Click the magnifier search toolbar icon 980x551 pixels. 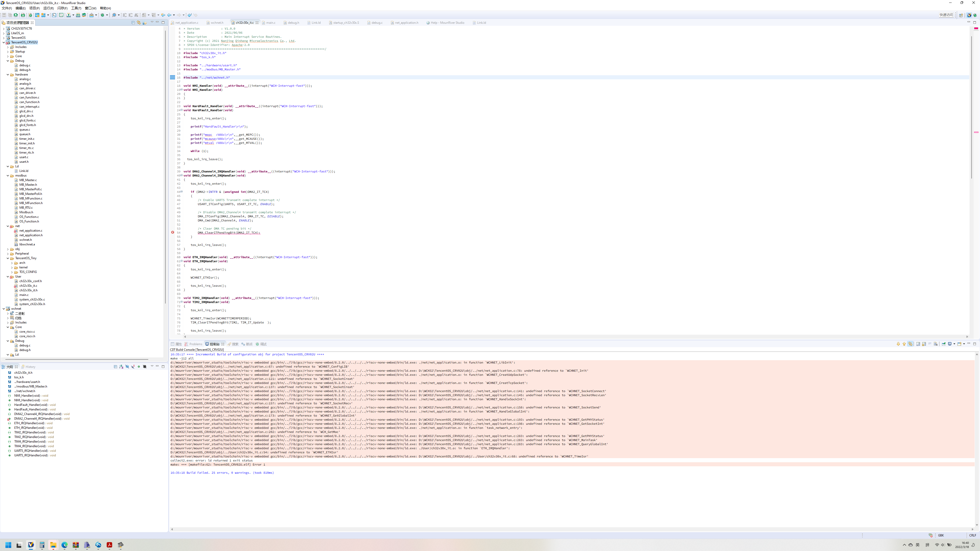(114, 15)
